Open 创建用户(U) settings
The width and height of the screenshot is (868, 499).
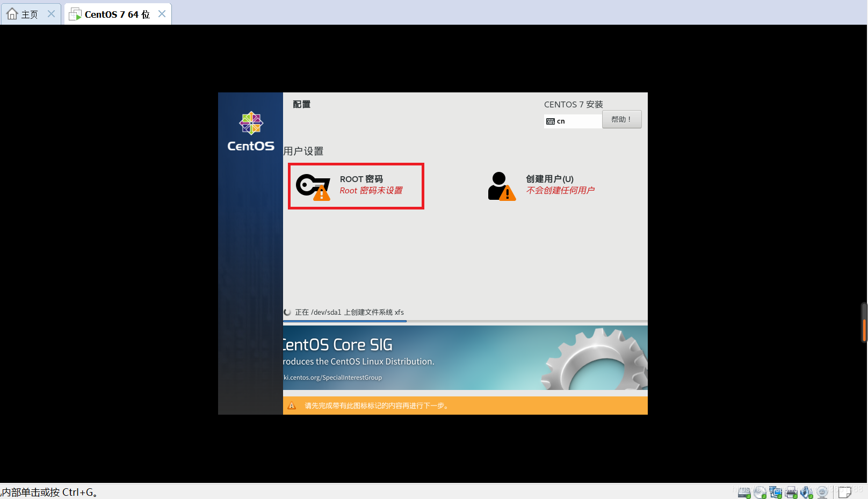[541, 186]
